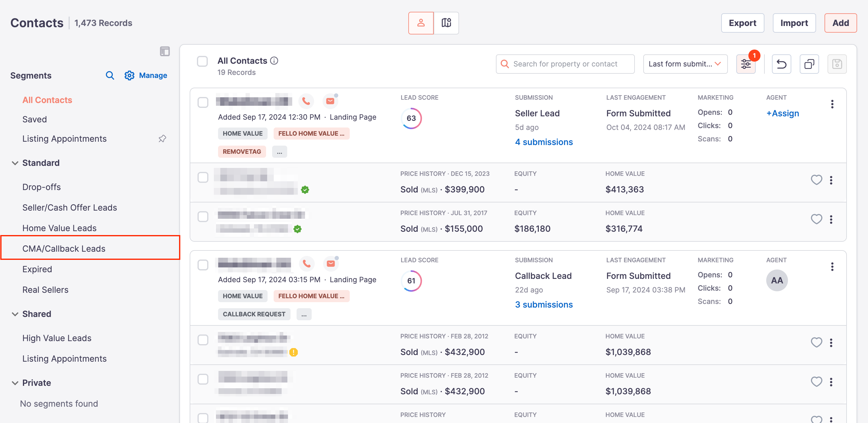This screenshot has width=868, height=423.
Task: Pin the Listing Appointments segment
Action: point(162,138)
